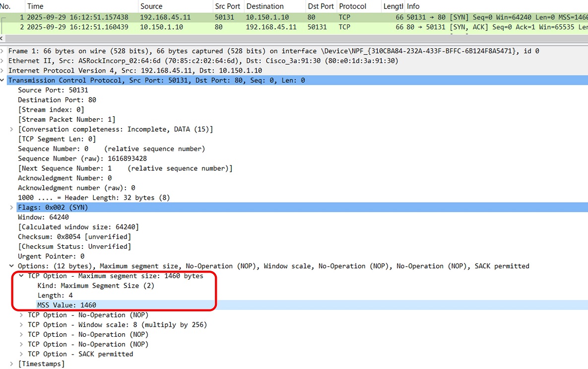Collapse the Maximum segment size option
Viewport: 588px width, 369px height.
21,276
